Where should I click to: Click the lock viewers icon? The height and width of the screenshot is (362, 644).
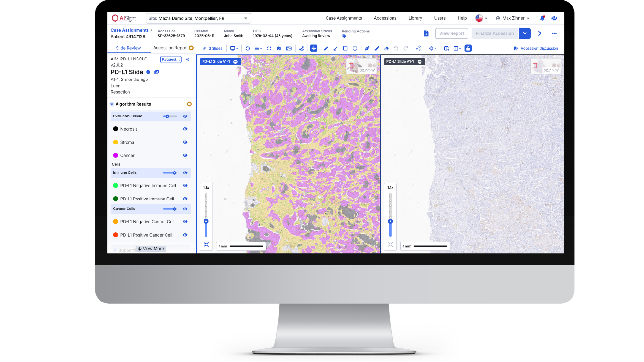click(x=468, y=48)
